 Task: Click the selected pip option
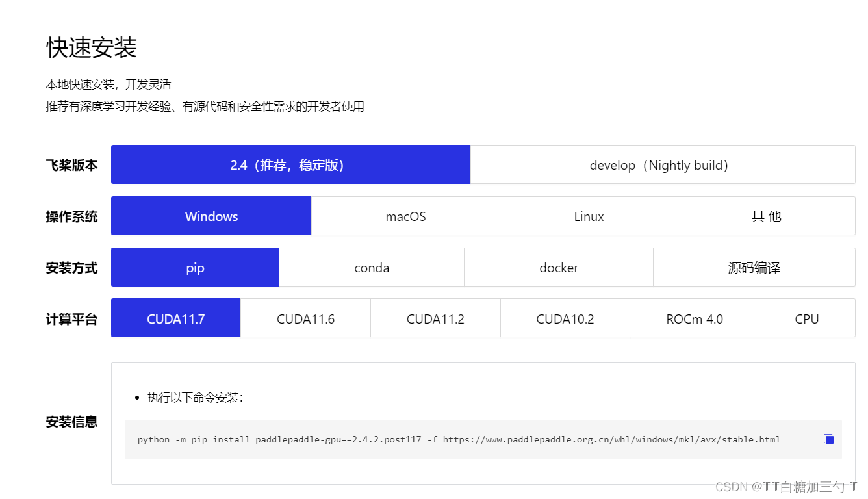point(194,267)
